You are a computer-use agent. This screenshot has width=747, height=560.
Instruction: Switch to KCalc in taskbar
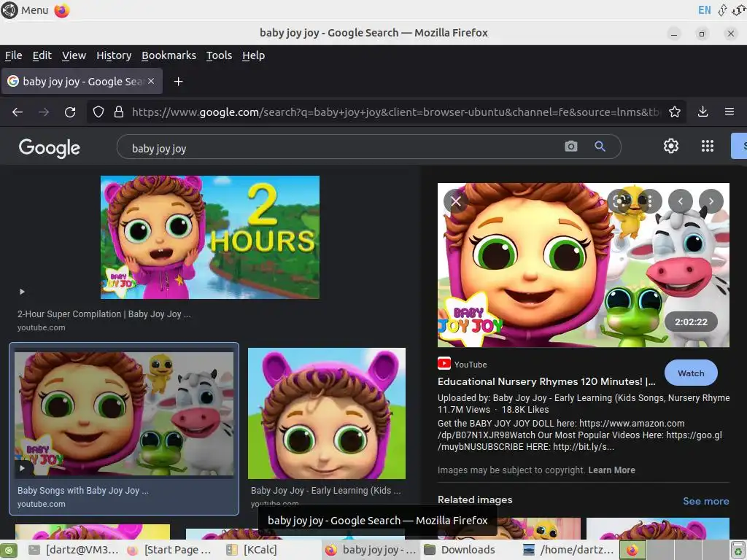252,550
